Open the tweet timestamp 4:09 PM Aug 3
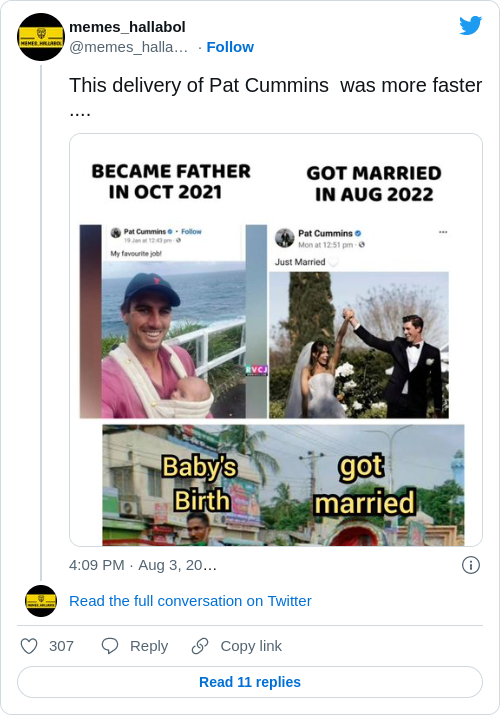 click(143, 565)
